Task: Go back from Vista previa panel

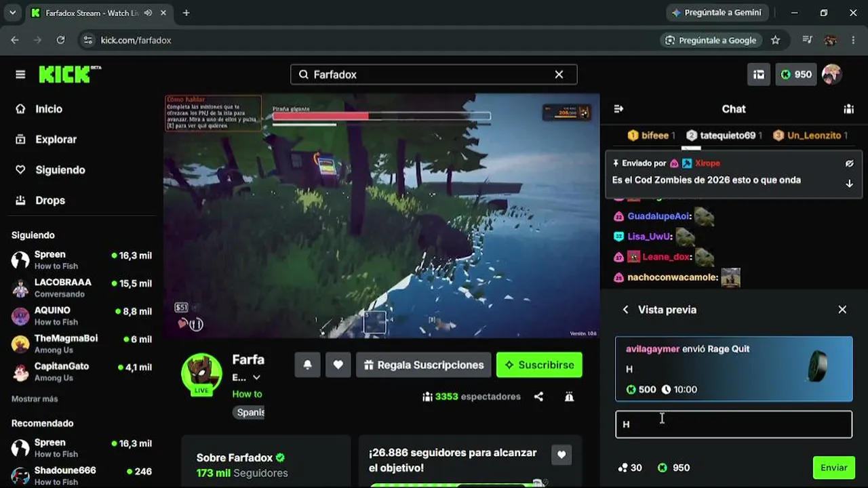Action: [625, 310]
